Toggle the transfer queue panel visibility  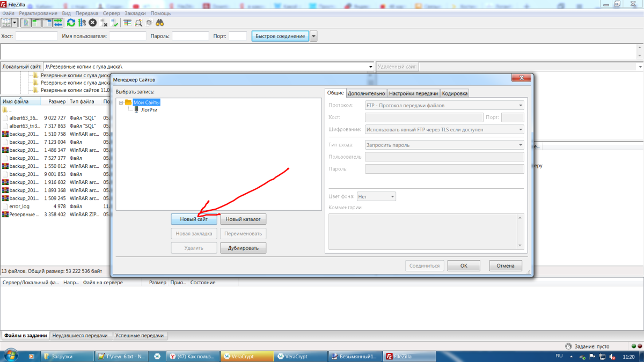pos(58,23)
